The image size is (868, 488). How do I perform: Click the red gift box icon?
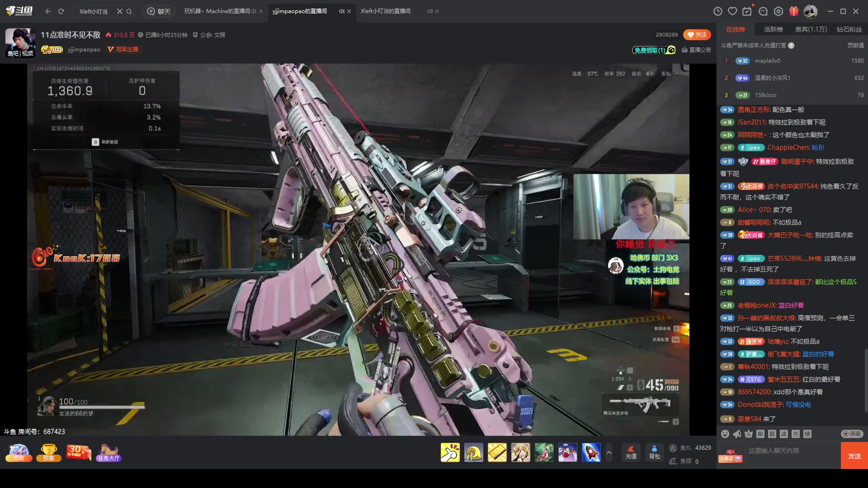pos(794,11)
